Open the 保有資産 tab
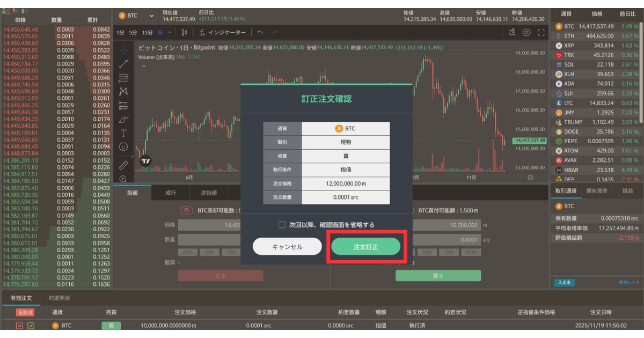Image resolution: width=644 pixels, height=338 pixels. (596, 191)
